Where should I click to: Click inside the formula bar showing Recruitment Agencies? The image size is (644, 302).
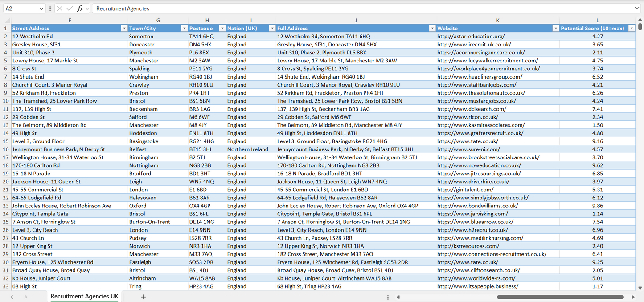click(x=178, y=8)
